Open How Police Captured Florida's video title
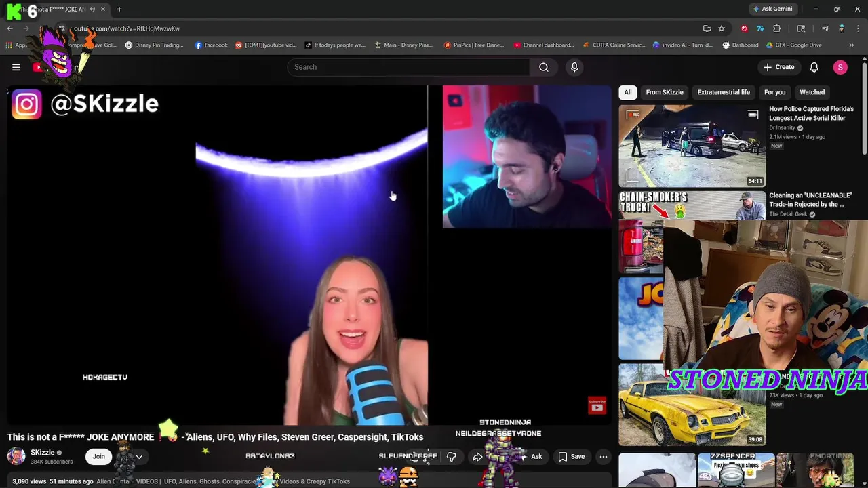868x488 pixels. click(x=811, y=113)
